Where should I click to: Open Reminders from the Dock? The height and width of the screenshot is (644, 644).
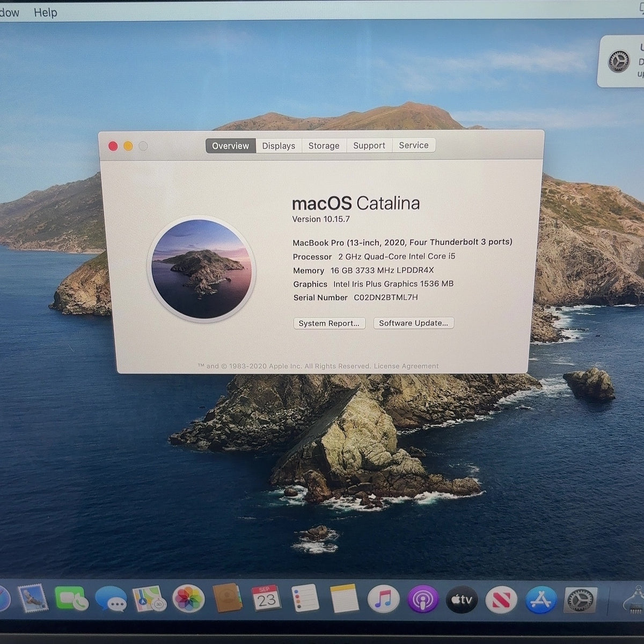point(305,599)
